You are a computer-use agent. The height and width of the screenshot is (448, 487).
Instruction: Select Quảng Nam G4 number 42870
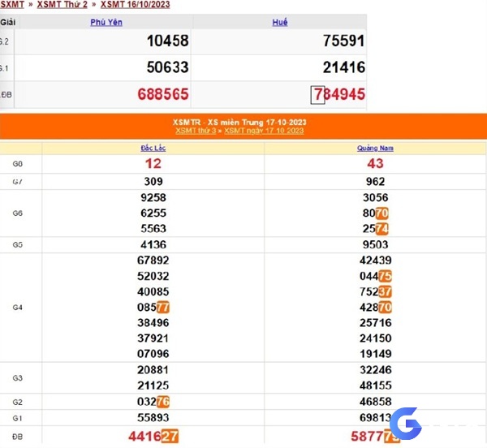(376, 308)
